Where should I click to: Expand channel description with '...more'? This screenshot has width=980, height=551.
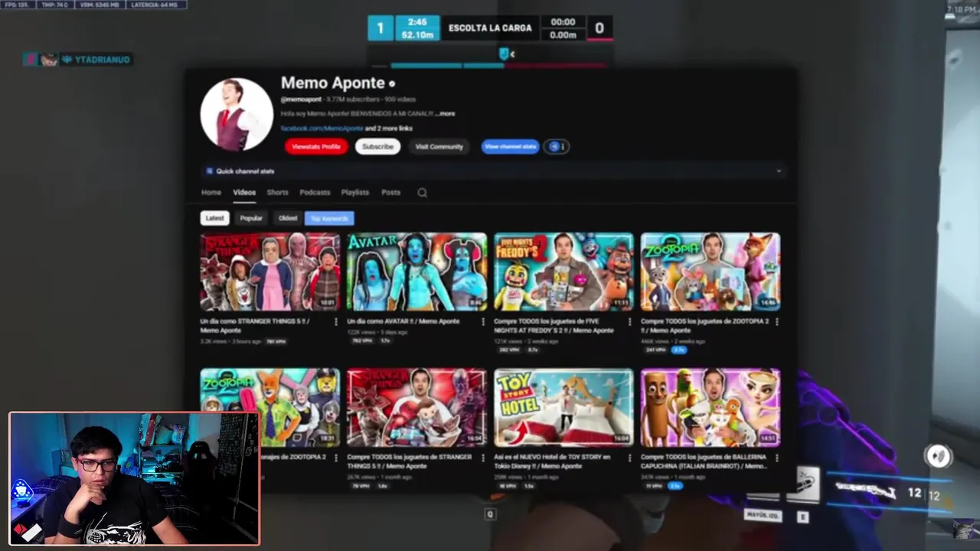[x=445, y=113]
